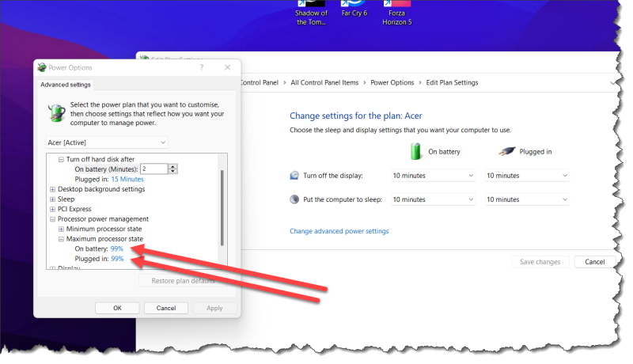
Task: Open the Acer [Active] power plan dropdown
Action: tap(107, 142)
